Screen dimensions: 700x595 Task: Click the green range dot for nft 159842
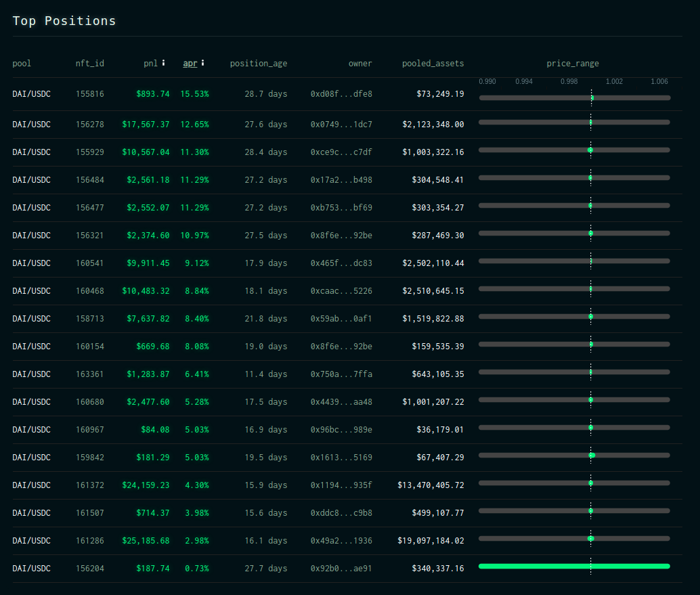[592, 456]
